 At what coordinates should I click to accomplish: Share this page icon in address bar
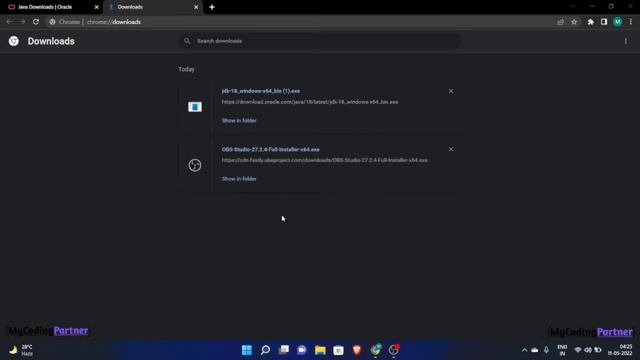pos(560,22)
